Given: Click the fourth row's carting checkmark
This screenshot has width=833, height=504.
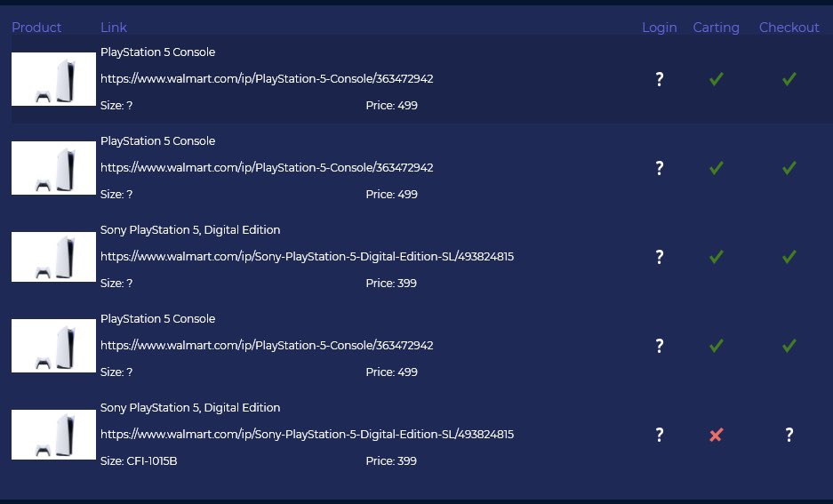Looking at the screenshot, I should [x=717, y=347].
